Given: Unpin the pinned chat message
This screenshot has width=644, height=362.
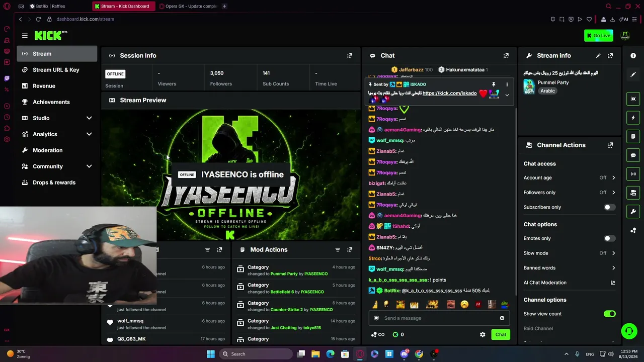Looking at the screenshot, I should click(x=494, y=84).
